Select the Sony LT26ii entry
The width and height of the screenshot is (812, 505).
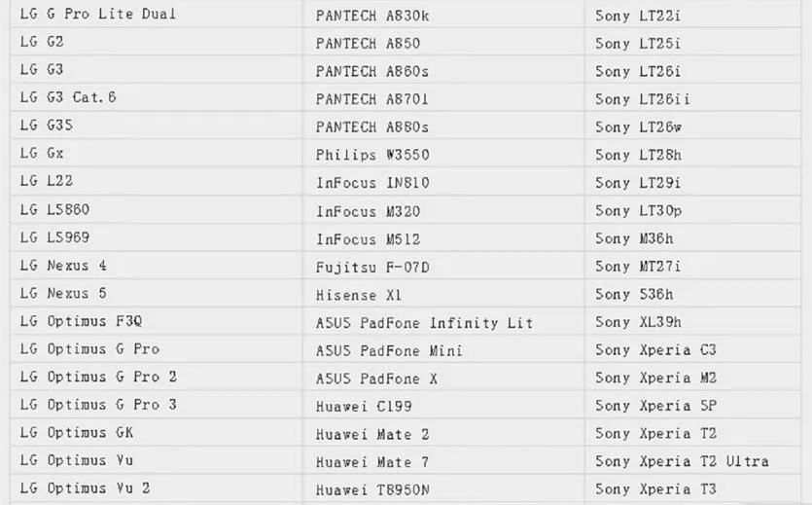pyautogui.click(x=693, y=97)
